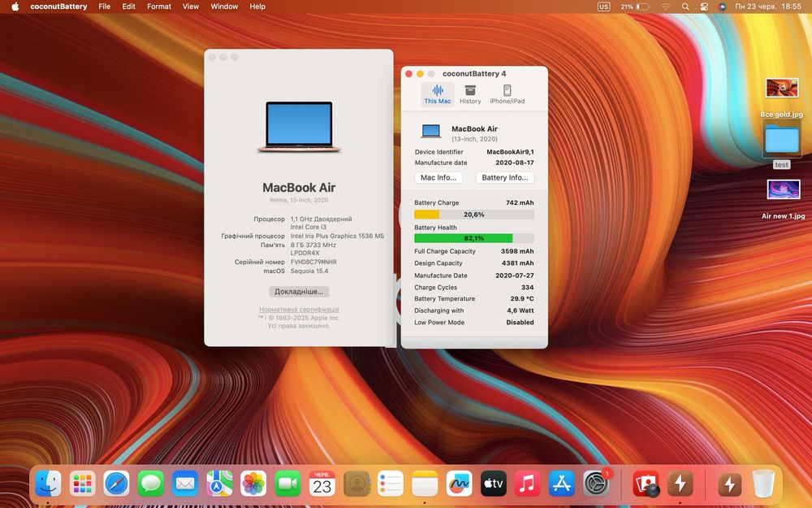The width and height of the screenshot is (812, 508).
Task: Click the Discharging with 4,6 Watt value
Action: point(520,310)
